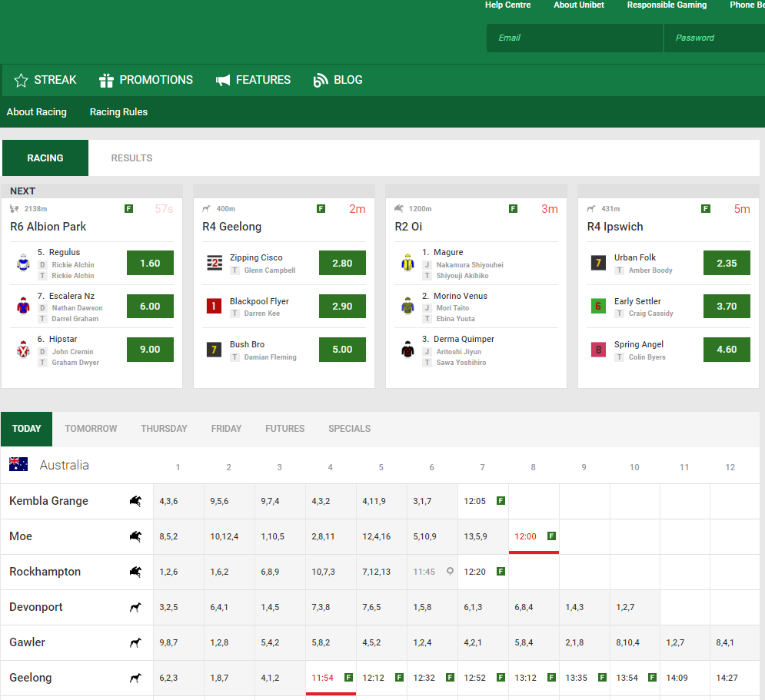This screenshot has height=700, width=765.
Task: Click the Australia flag icon
Action: click(x=18, y=465)
